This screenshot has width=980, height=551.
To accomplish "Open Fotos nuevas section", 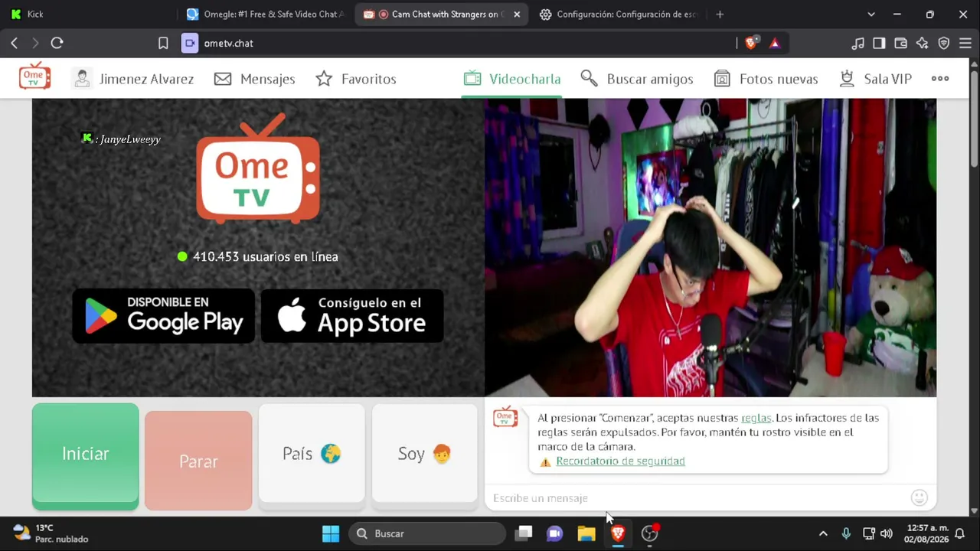I will [766, 79].
